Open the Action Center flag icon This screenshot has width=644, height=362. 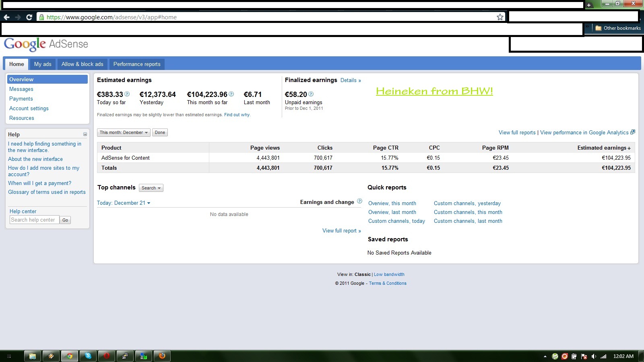point(584,356)
